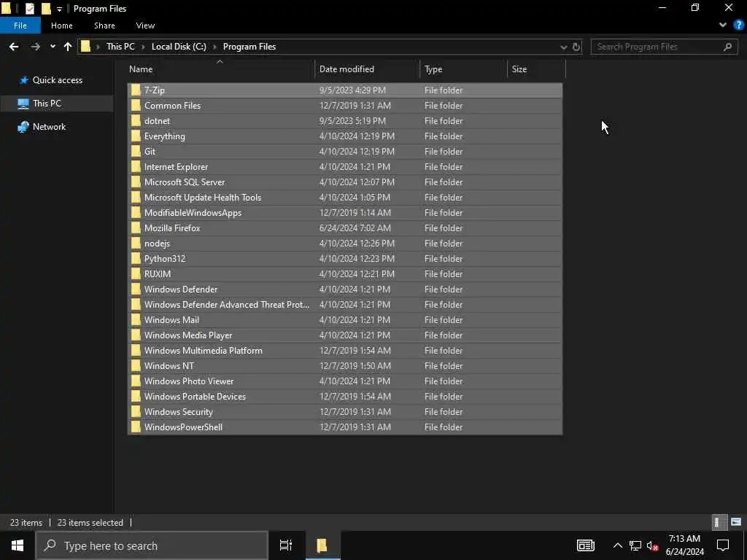Click the File Explorer taskbar icon
The image size is (747, 560).
tap(322, 545)
